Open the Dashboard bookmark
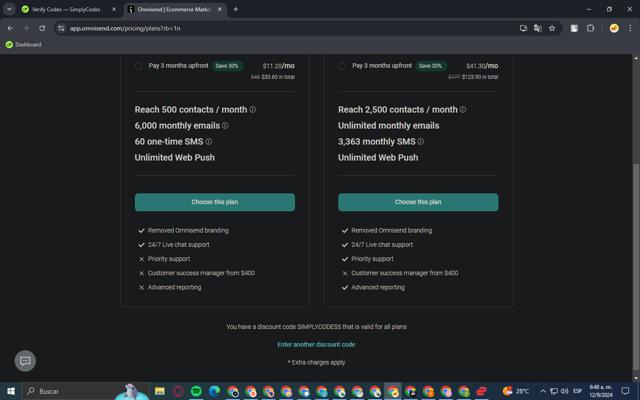Screen dimensions: 640x400 (24, 44)
